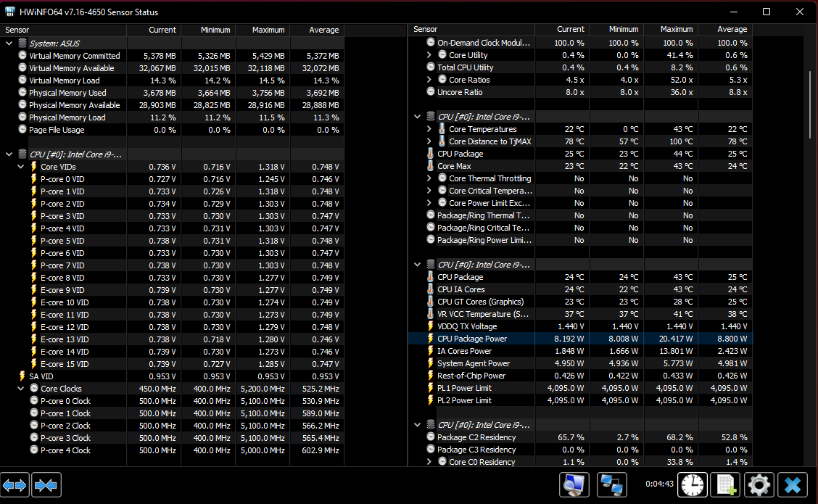818x504 pixels.
Task: Select the P-core 3 VID row
Action: click(172, 216)
